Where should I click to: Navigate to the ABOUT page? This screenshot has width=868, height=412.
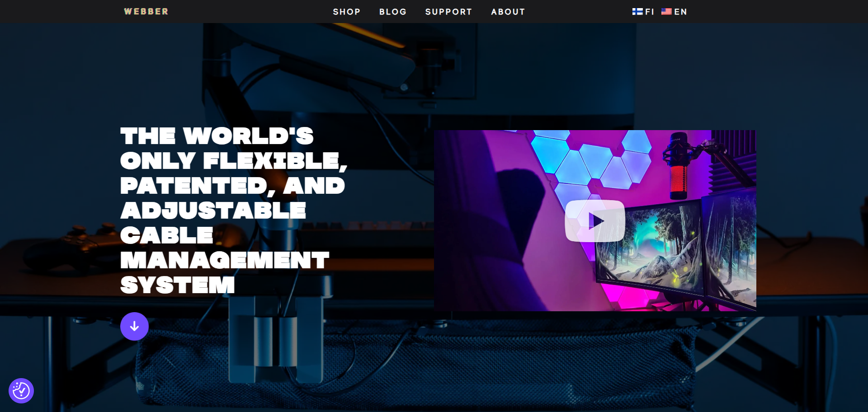coord(508,12)
